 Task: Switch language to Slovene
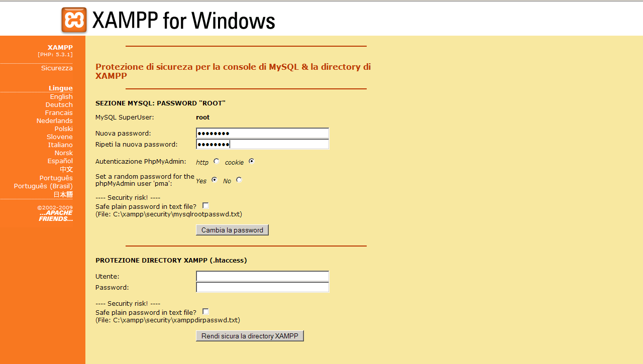tap(60, 137)
